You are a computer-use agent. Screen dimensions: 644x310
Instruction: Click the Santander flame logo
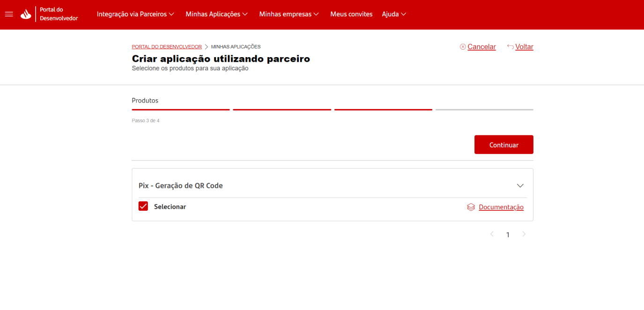pyautogui.click(x=26, y=15)
